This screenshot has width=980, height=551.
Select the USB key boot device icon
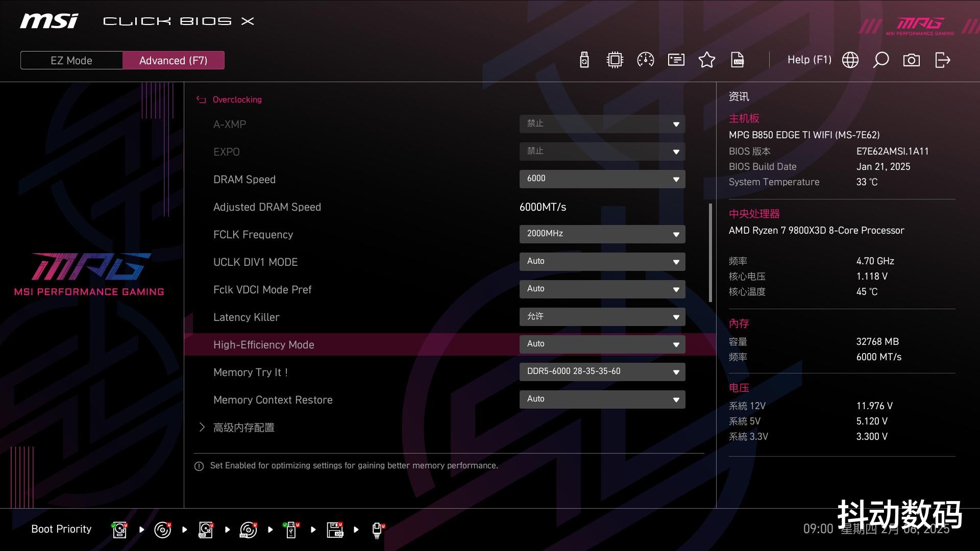click(x=291, y=530)
